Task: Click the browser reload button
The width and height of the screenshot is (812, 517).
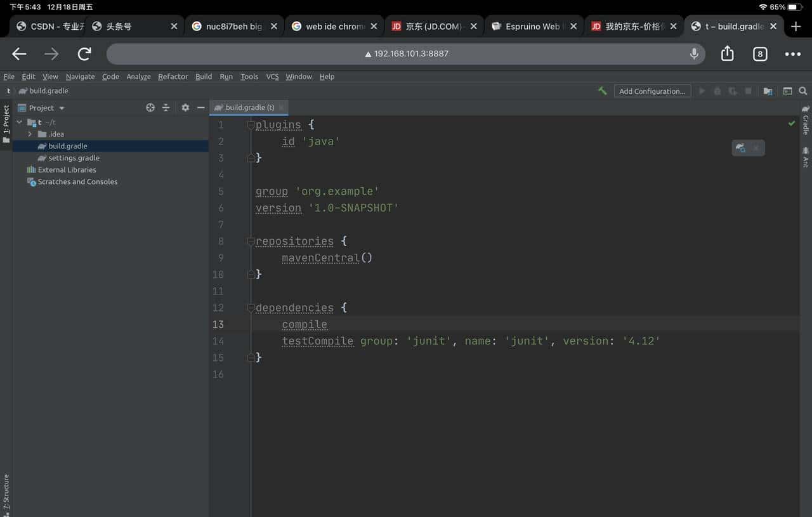Action: point(84,53)
